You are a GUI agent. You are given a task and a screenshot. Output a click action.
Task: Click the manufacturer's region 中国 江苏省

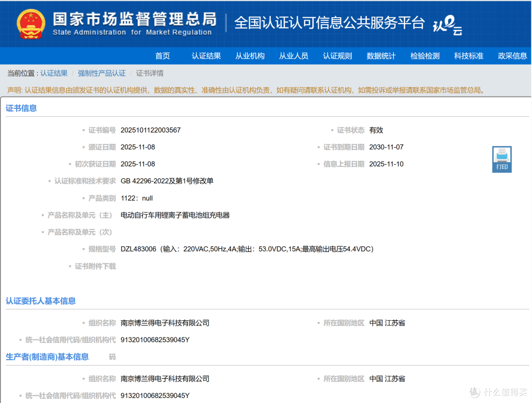[387, 379]
